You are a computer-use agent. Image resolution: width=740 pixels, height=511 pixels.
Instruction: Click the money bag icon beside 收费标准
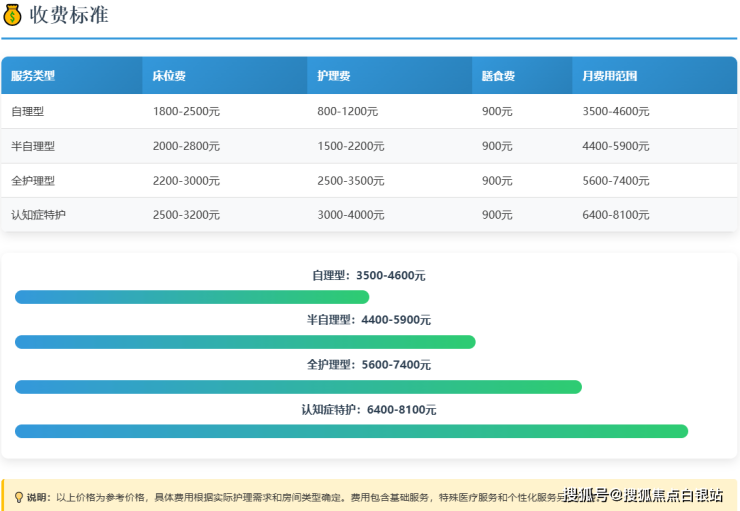[13, 15]
